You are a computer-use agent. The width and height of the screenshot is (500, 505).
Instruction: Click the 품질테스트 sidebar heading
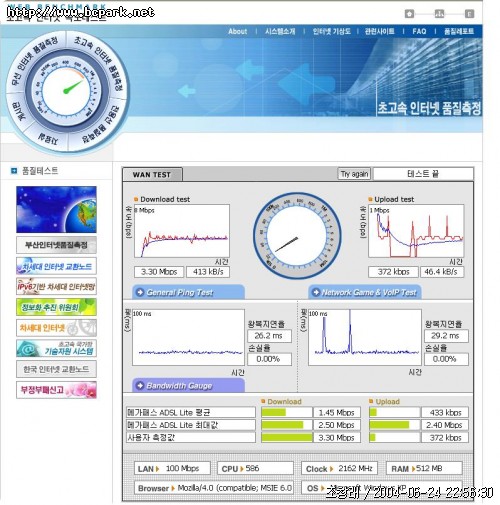click(x=40, y=171)
